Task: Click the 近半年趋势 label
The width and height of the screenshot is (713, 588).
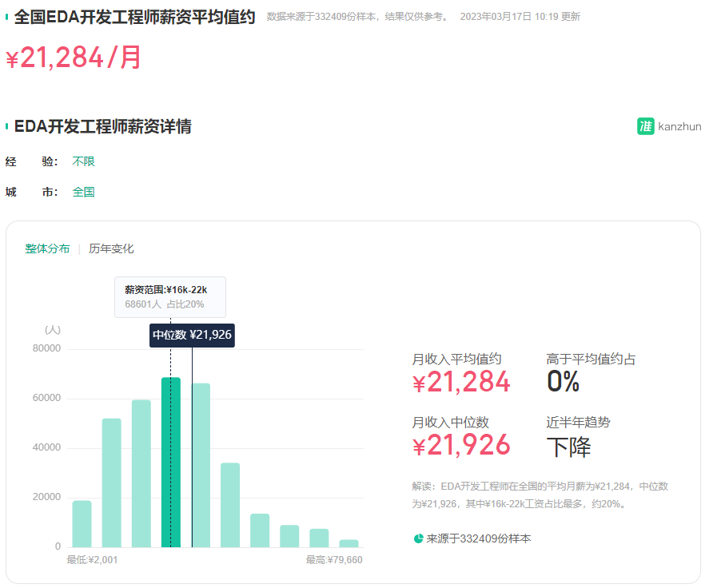Action: (x=578, y=422)
